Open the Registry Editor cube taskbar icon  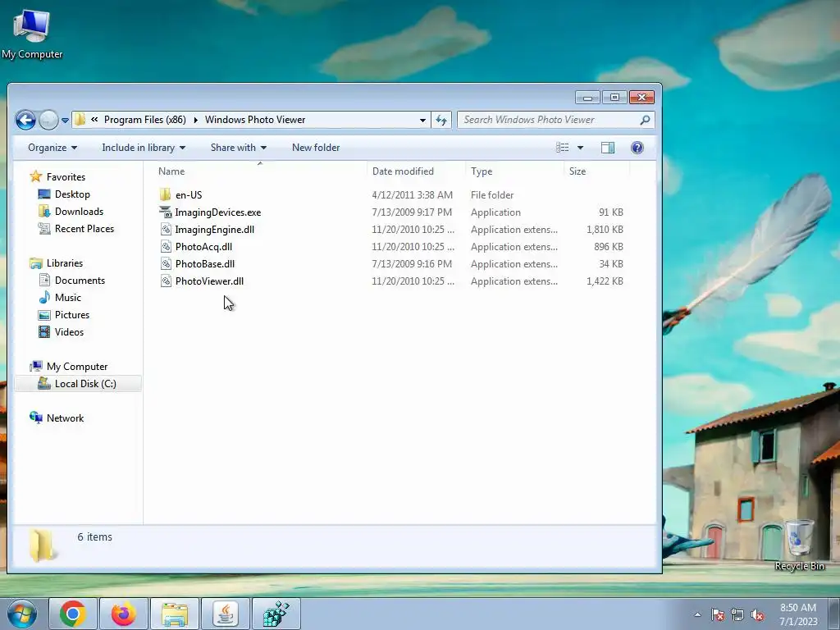click(x=276, y=614)
